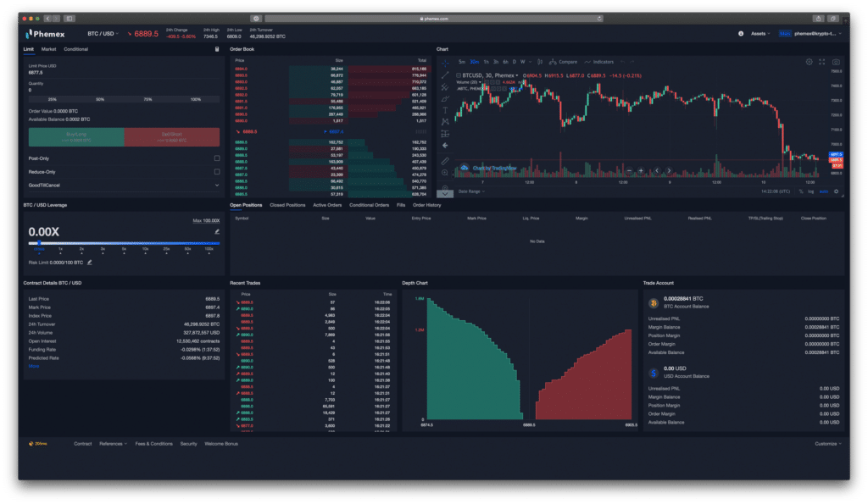
Task: Open the Date Range dropdown
Action: [471, 191]
